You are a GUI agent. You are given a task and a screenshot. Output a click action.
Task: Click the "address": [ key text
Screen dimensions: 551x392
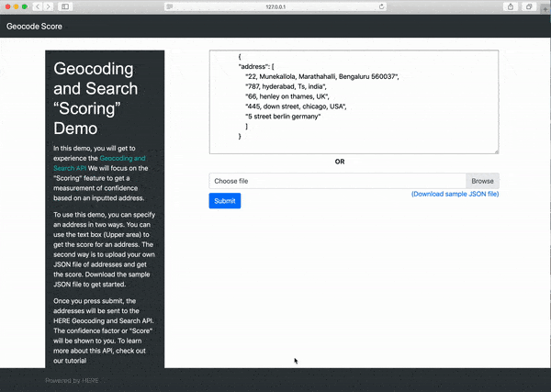pyautogui.click(x=256, y=66)
